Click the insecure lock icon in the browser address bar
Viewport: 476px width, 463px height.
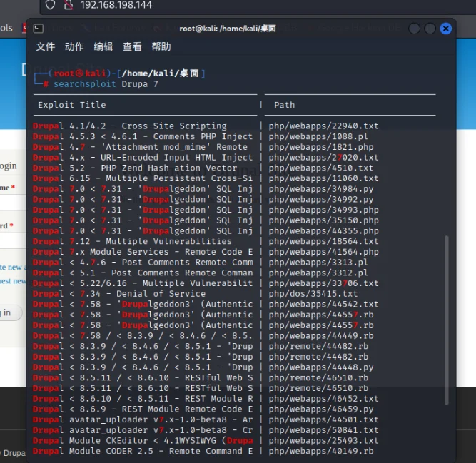69,4
